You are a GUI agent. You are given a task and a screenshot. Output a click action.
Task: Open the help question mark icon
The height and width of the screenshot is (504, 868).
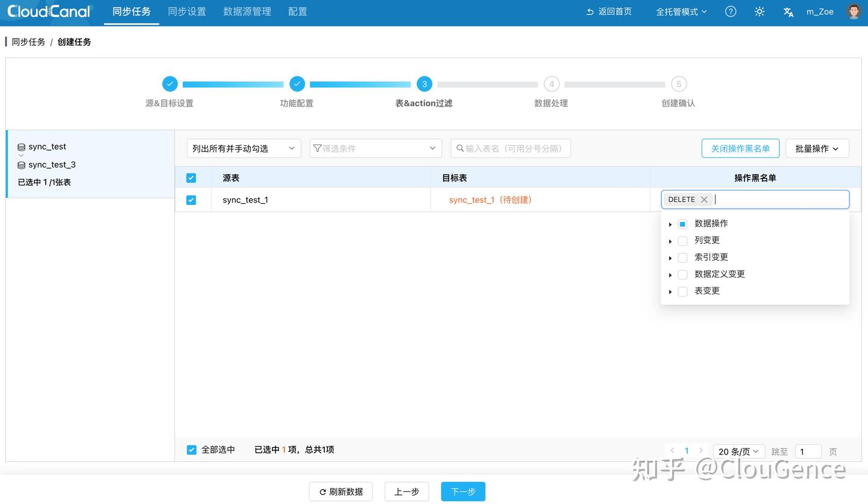[731, 11]
